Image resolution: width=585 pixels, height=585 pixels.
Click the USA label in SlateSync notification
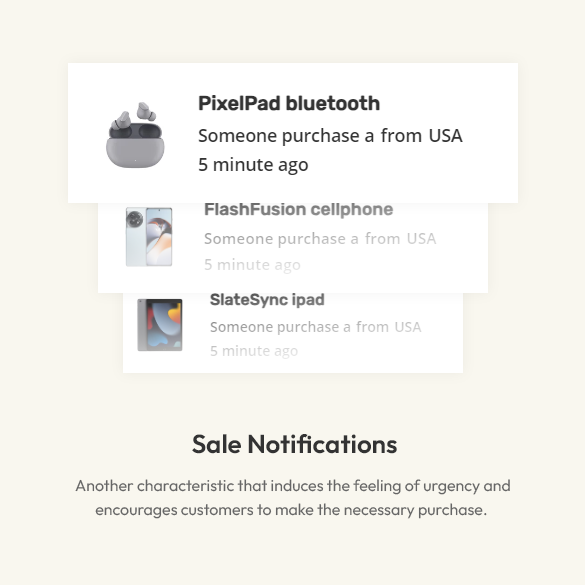[x=408, y=327]
